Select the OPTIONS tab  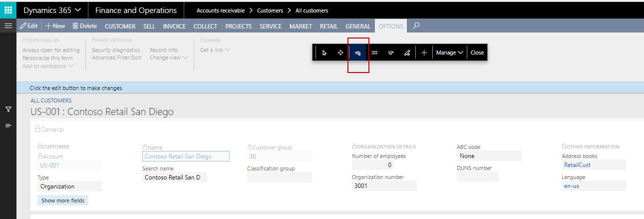point(391,26)
